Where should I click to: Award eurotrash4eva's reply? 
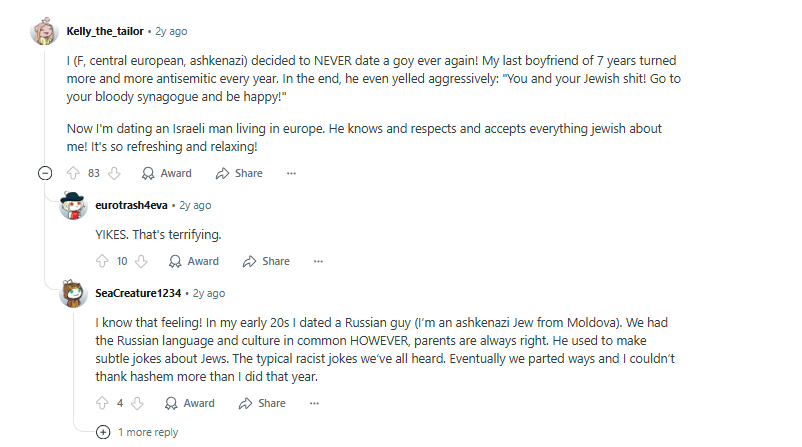pyautogui.click(x=194, y=261)
